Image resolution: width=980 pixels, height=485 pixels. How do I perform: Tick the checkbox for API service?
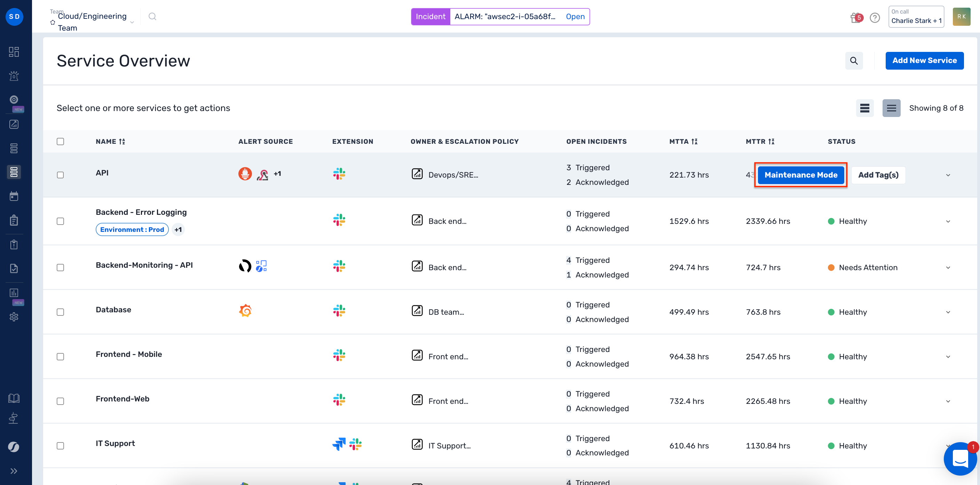click(x=60, y=175)
